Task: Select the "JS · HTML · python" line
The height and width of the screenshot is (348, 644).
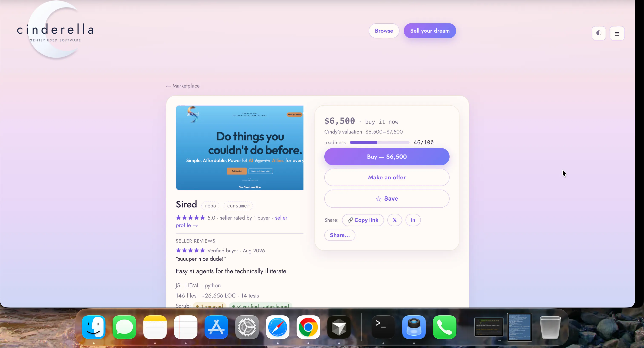Action: click(x=198, y=286)
